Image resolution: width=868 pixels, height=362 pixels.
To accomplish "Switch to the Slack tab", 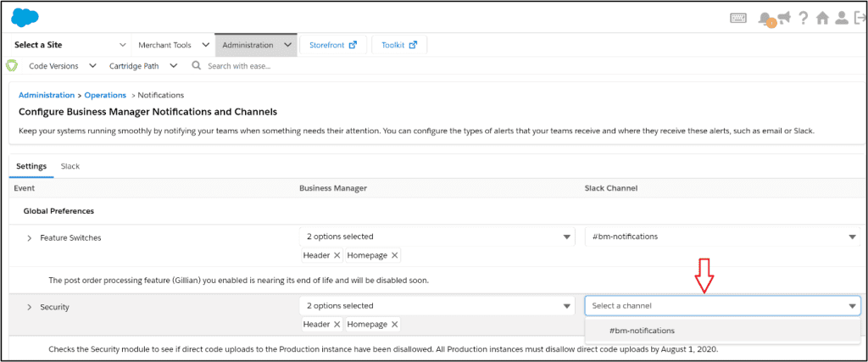I will click(70, 166).
